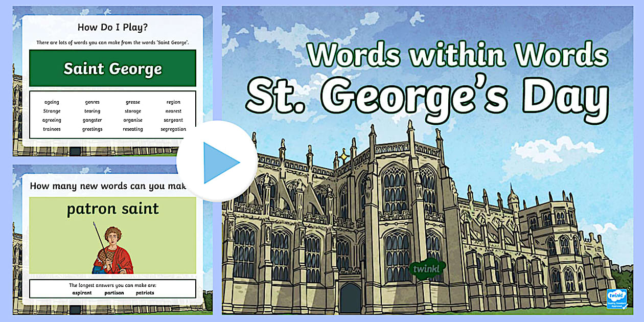Click the answer 'partisan'
The width and height of the screenshot is (644, 322).
coord(113,293)
